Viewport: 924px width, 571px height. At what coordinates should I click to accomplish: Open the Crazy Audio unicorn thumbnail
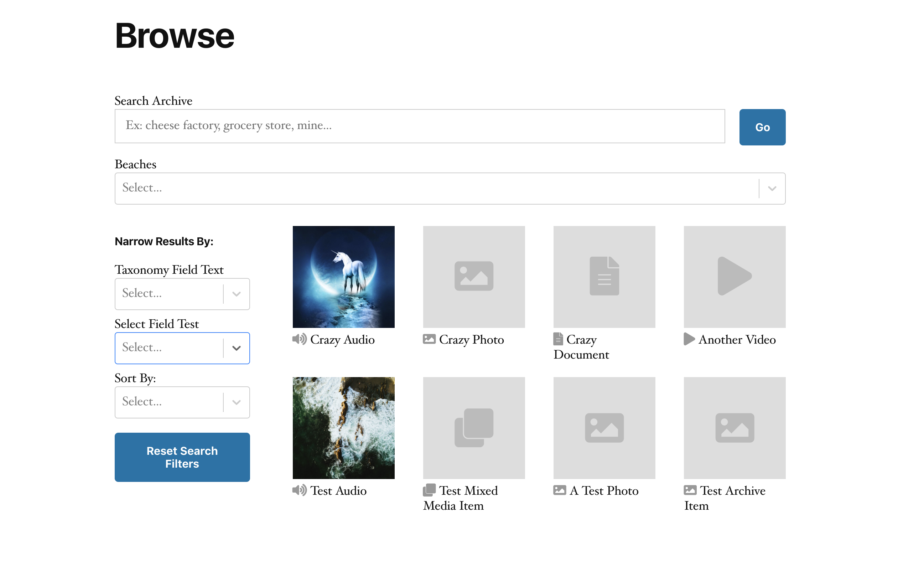(343, 277)
